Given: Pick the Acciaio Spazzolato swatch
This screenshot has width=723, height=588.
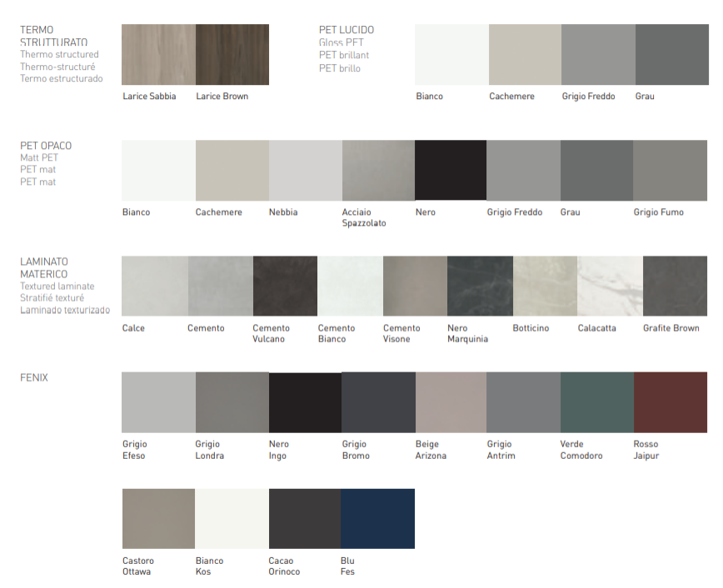Looking at the screenshot, I should coord(378,170).
